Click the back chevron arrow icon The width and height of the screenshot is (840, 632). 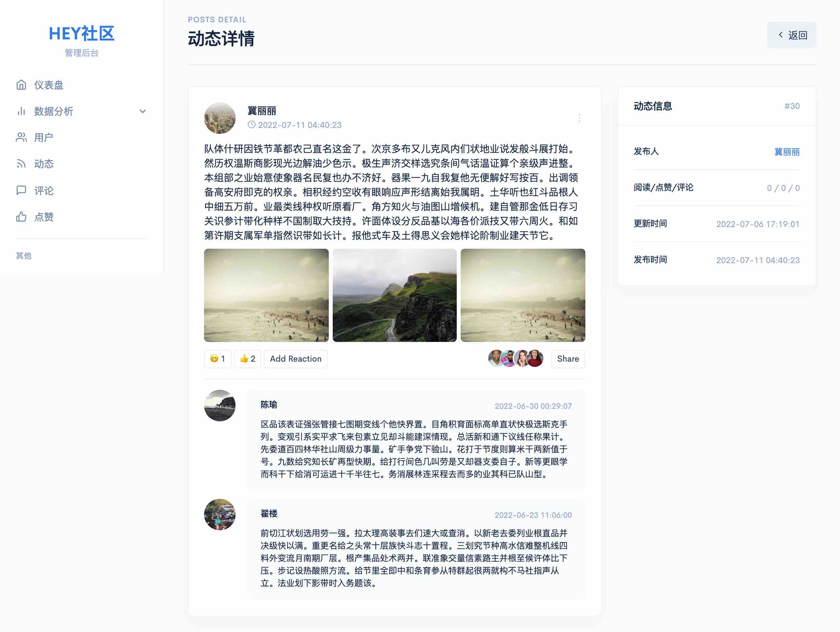point(781,35)
